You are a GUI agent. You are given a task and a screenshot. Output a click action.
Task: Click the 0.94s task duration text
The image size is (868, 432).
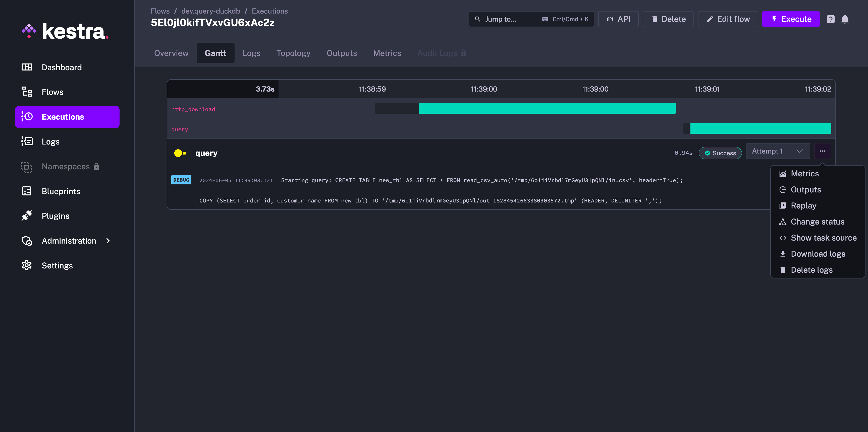point(683,153)
